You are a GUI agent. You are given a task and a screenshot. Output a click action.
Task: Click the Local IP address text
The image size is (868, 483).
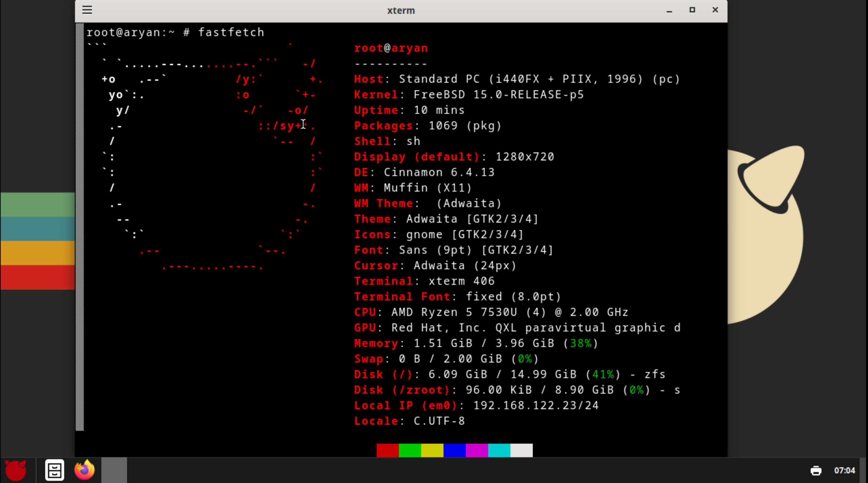pyautogui.click(x=536, y=405)
